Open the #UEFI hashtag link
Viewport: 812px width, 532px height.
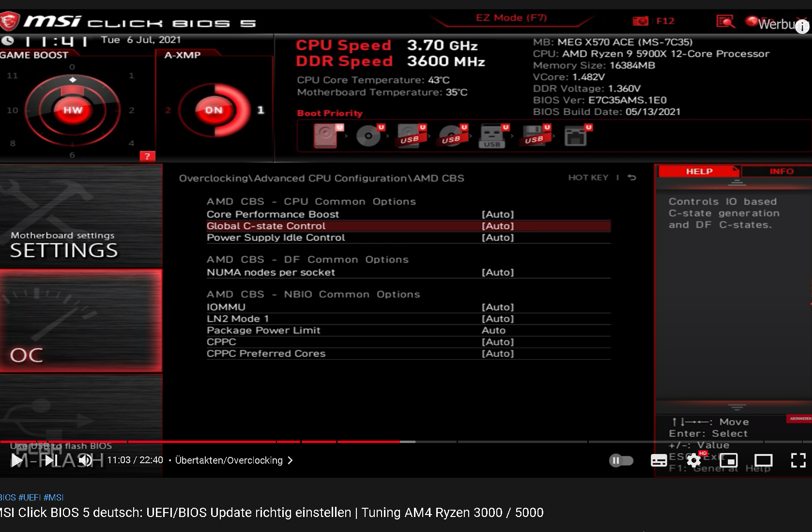(30, 498)
